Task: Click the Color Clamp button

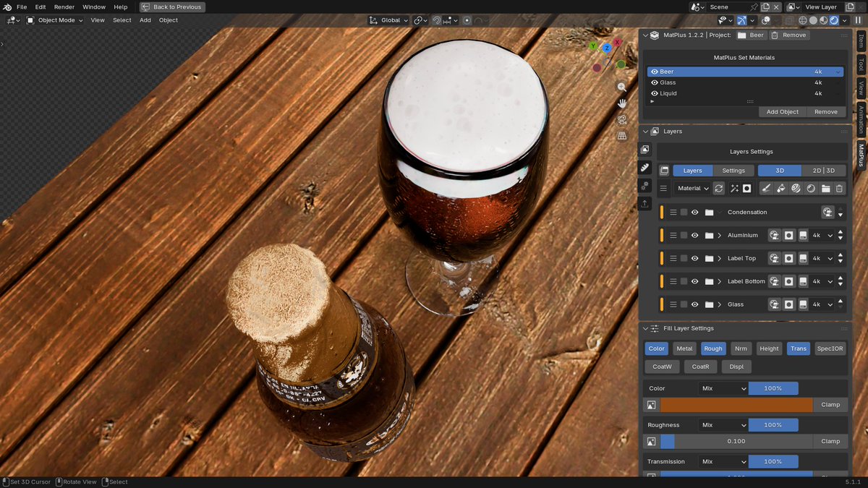Action: point(830,405)
